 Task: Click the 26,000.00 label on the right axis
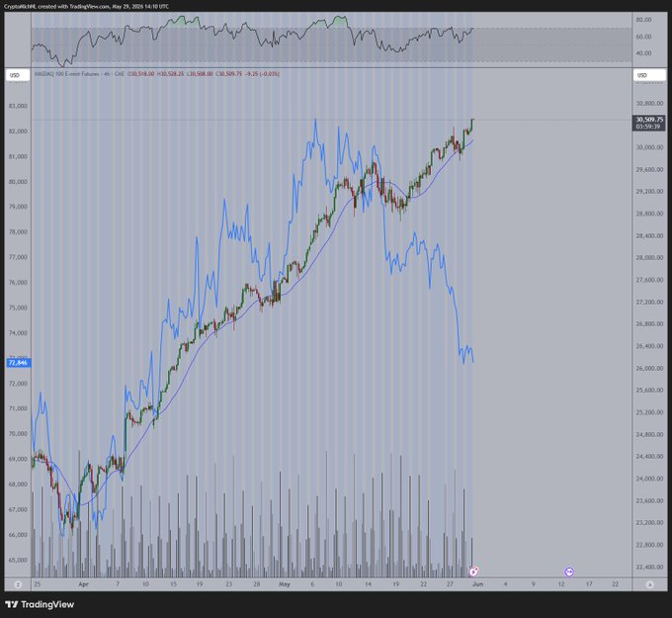pos(649,369)
